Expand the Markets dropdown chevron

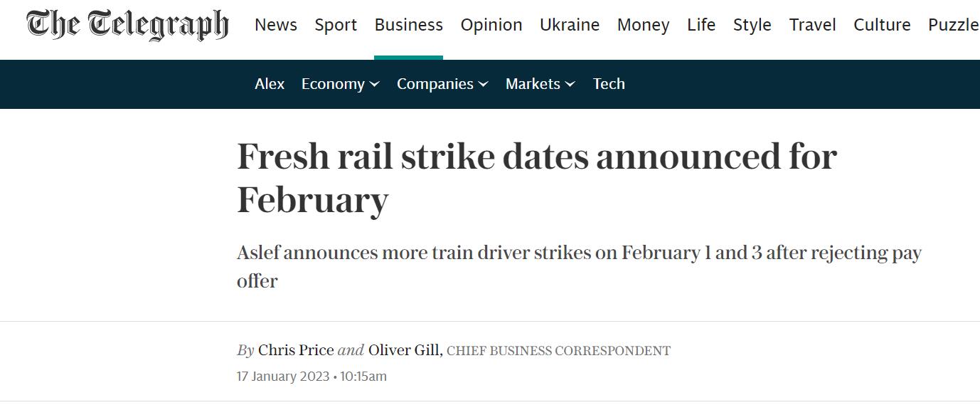(570, 84)
